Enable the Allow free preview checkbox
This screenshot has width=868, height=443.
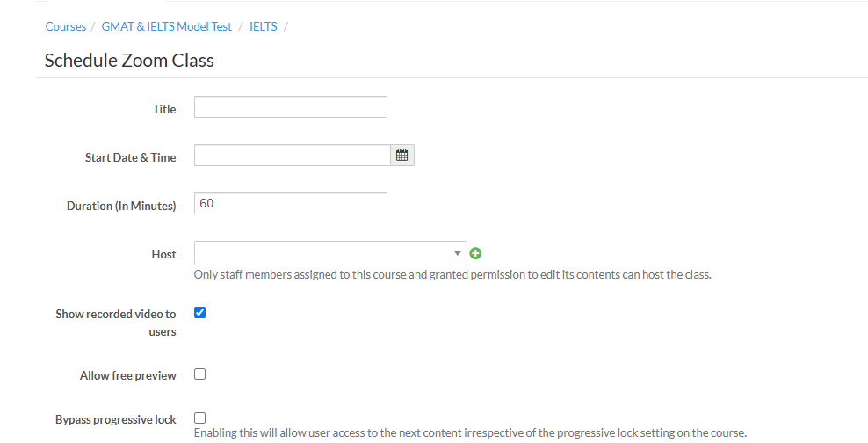199,374
